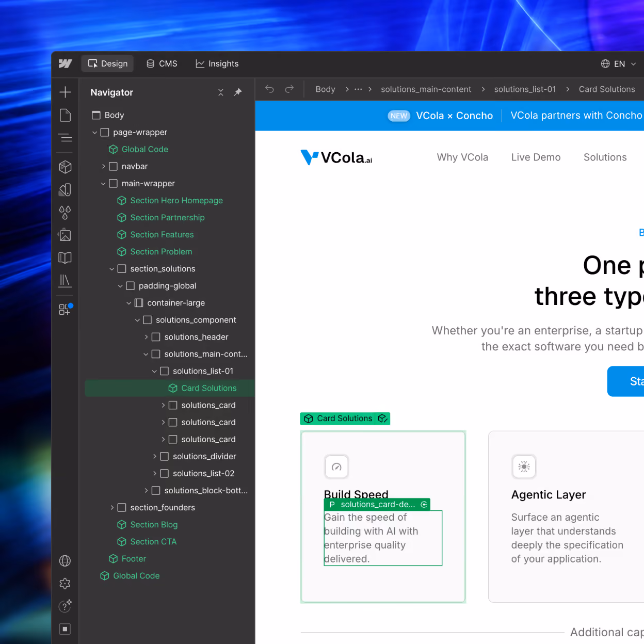
Task: Undo the last action
Action: [x=269, y=89]
